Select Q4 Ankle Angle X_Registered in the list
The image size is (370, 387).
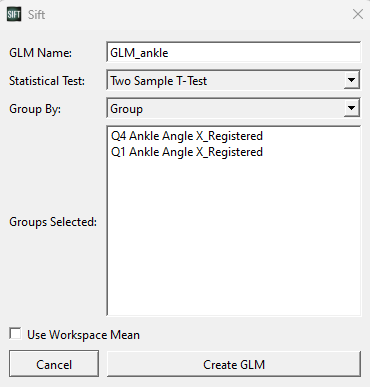coord(187,136)
